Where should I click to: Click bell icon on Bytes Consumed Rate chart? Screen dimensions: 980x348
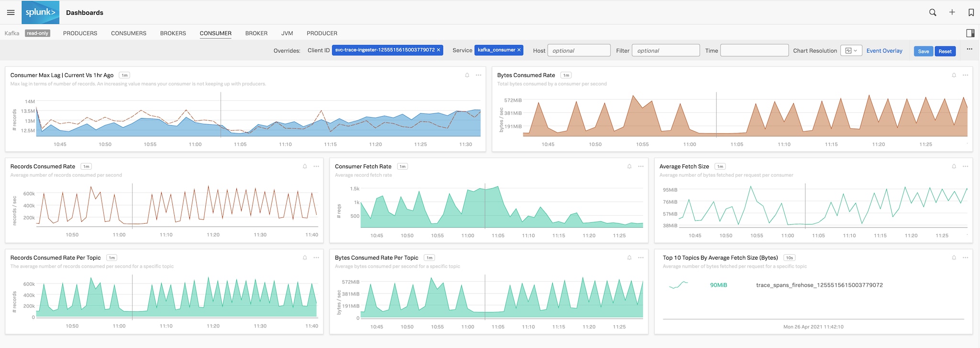pos(954,75)
